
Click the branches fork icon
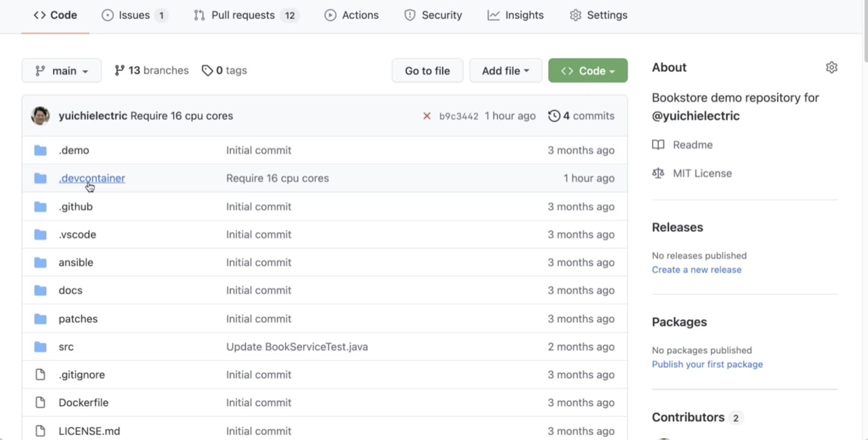[119, 70]
